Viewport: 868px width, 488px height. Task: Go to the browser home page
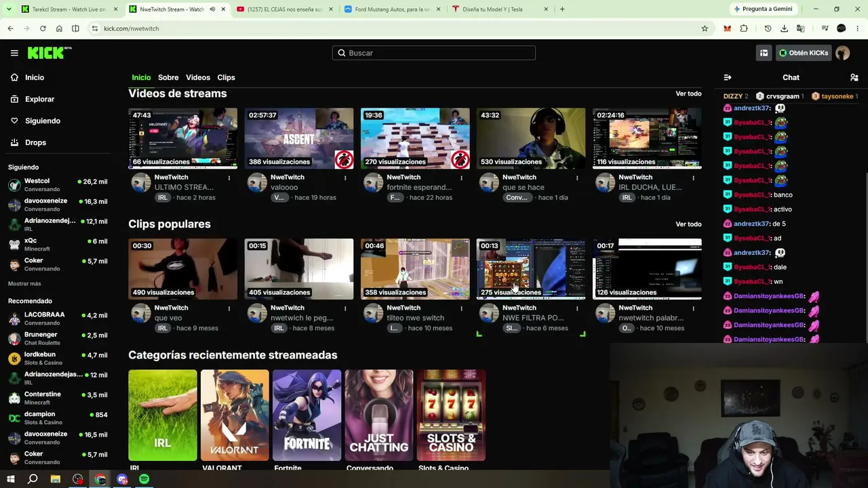[x=59, y=28]
